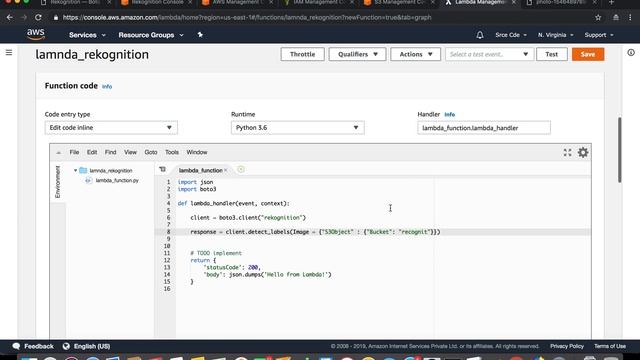This screenshot has height=360, width=640.
Task: Click the Test button
Action: point(551,54)
